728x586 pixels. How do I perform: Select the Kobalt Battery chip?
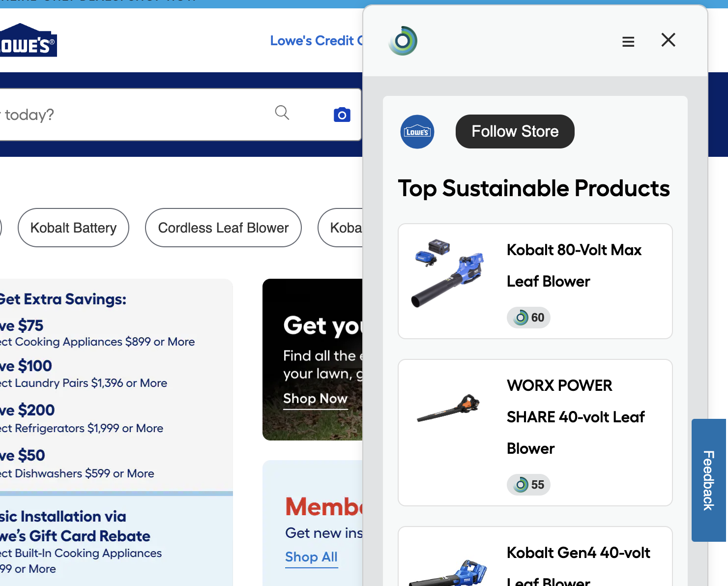point(73,228)
